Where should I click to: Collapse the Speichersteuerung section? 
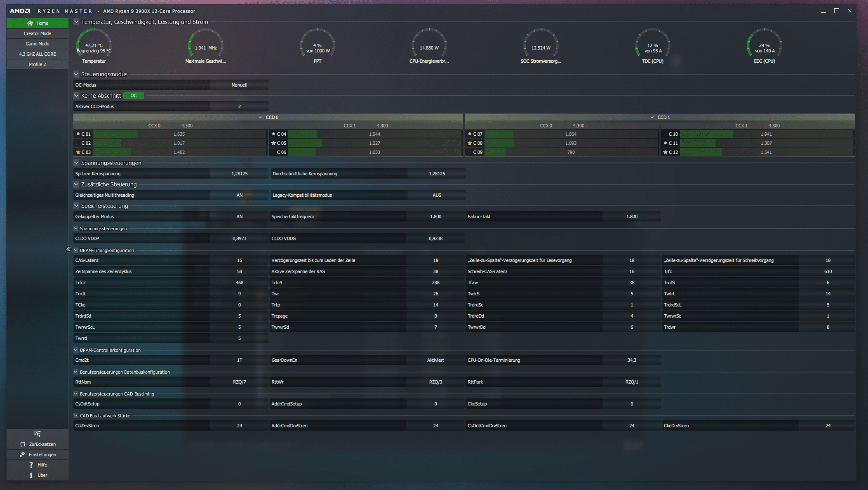76,206
